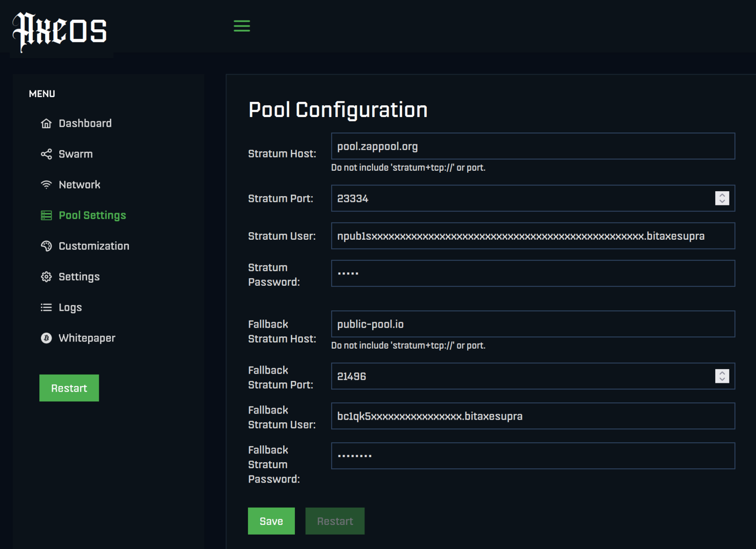Image resolution: width=756 pixels, height=549 pixels.
Task: Toggle the sidebar with the hamburger menu
Action: pyautogui.click(x=241, y=26)
